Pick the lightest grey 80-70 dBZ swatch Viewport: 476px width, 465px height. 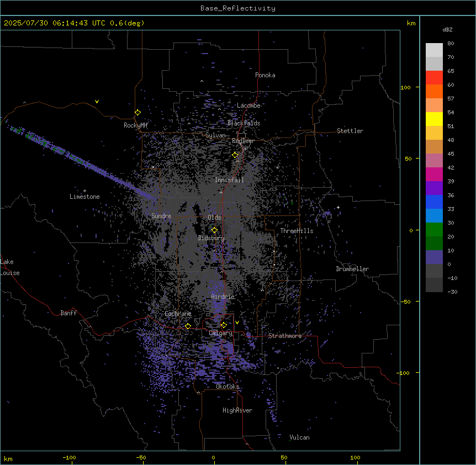pos(434,50)
